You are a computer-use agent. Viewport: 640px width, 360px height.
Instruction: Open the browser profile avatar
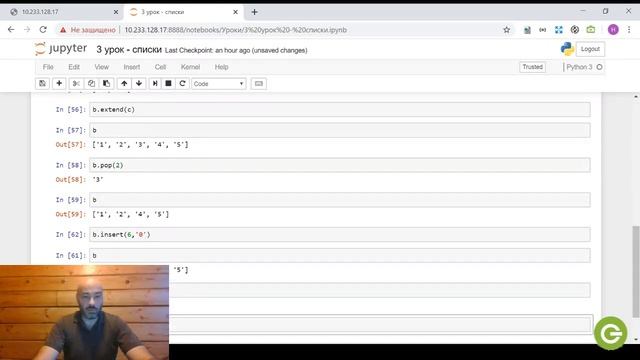pyautogui.click(x=613, y=29)
